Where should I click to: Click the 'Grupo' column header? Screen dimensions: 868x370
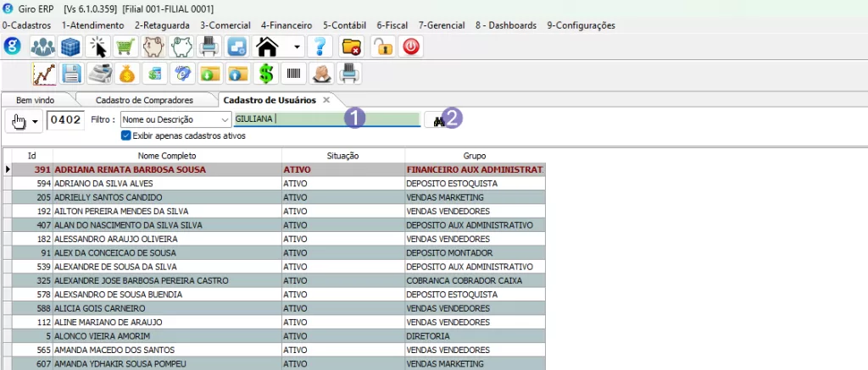pos(474,156)
